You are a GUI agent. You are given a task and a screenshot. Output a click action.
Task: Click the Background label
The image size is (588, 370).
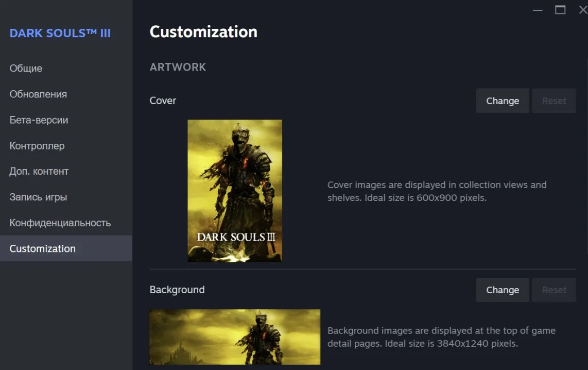coord(177,290)
